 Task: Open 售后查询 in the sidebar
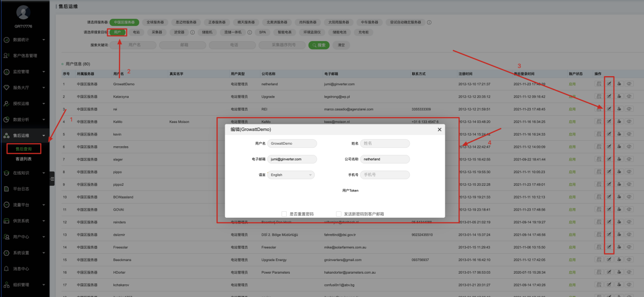(24, 149)
